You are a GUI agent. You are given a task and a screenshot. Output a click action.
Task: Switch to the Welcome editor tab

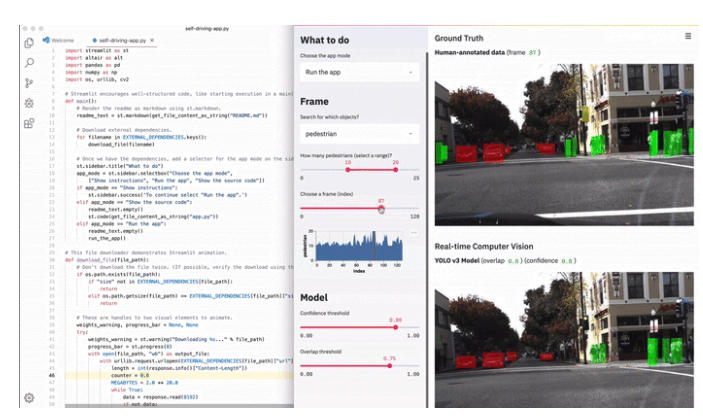point(58,40)
